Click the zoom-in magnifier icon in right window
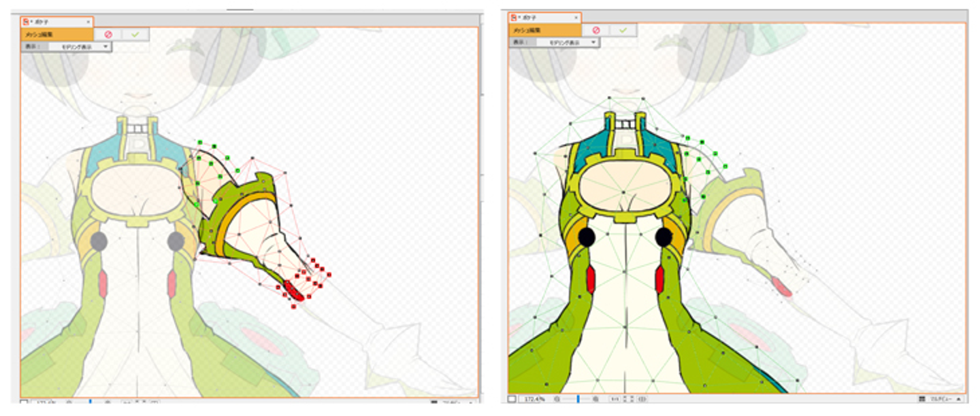 point(595,399)
